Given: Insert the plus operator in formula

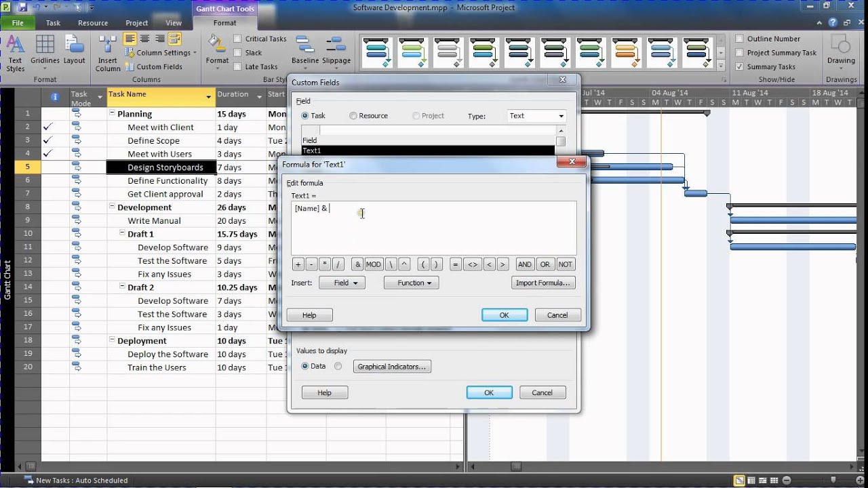Looking at the screenshot, I should tap(298, 264).
